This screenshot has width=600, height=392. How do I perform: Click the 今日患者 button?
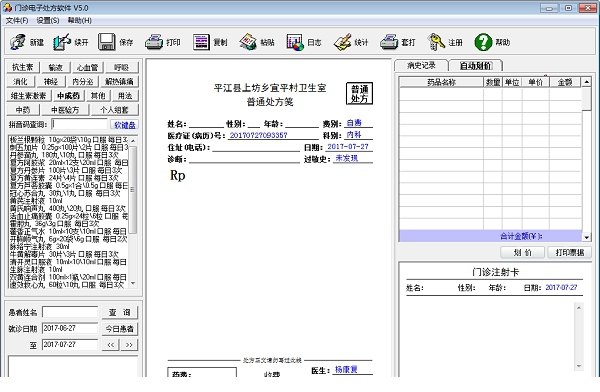tap(119, 329)
